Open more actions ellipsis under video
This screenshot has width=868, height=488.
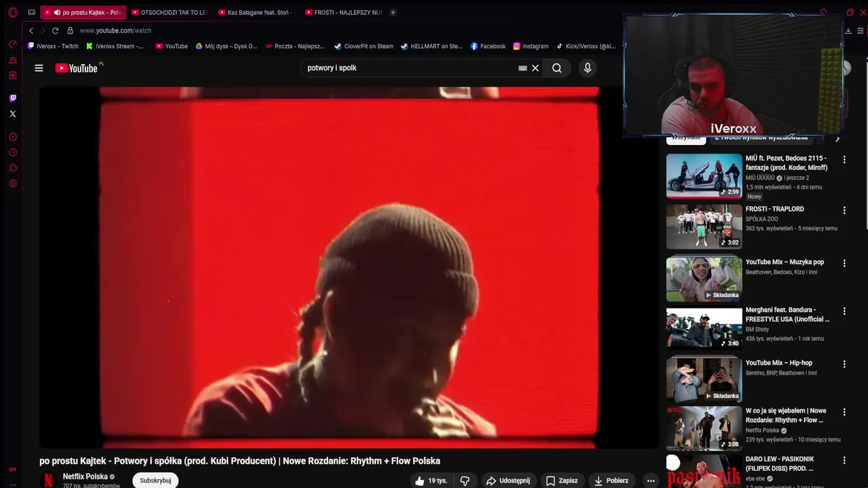pos(650,481)
